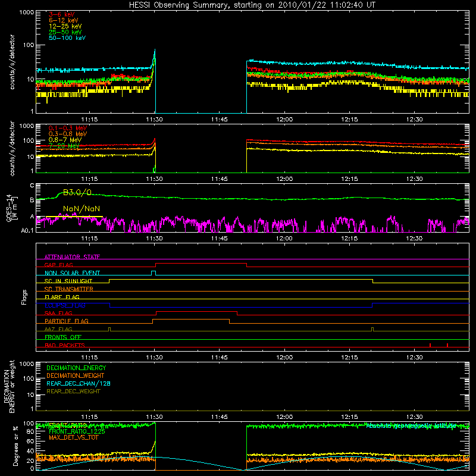The height and width of the screenshot is (476, 476).
Task: Select the SAA_FLAG label
Action: click(x=58, y=313)
